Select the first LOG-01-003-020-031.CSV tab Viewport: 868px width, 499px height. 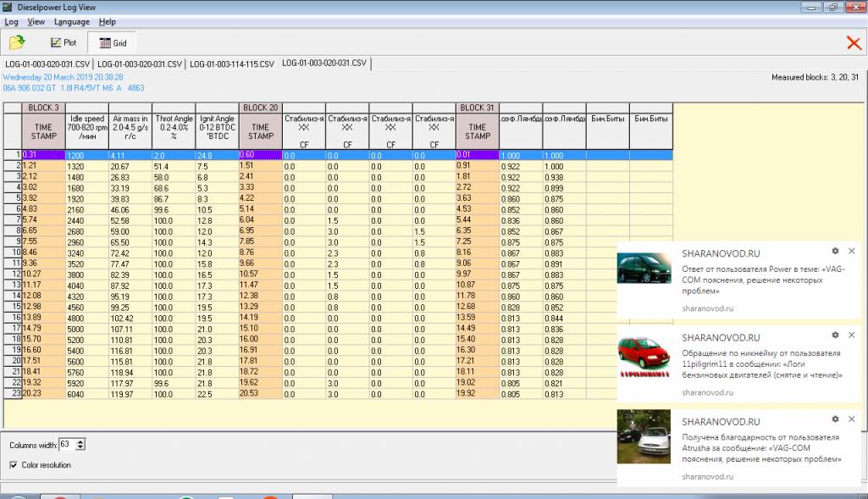(x=47, y=64)
